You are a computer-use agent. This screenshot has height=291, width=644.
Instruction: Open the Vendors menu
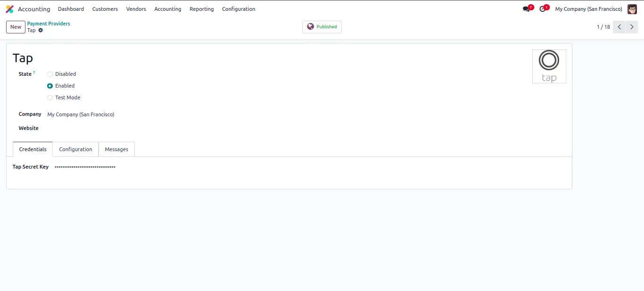pyautogui.click(x=136, y=9)
